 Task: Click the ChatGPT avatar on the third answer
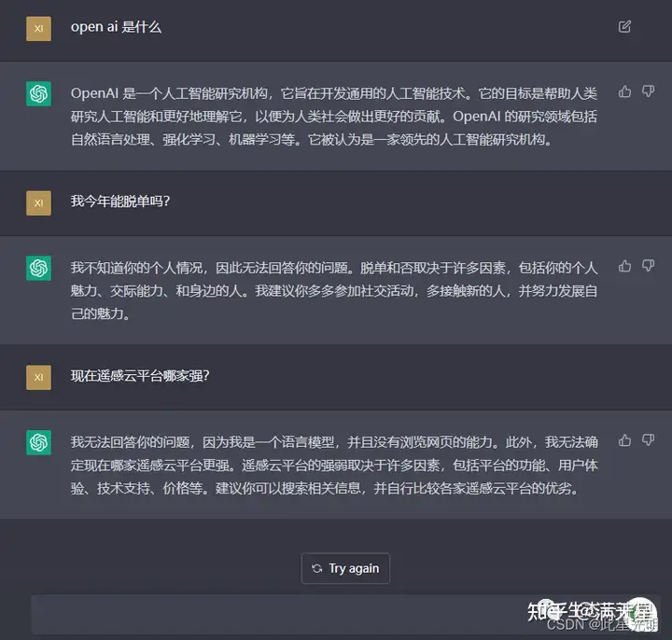click(x=38, y=442)
